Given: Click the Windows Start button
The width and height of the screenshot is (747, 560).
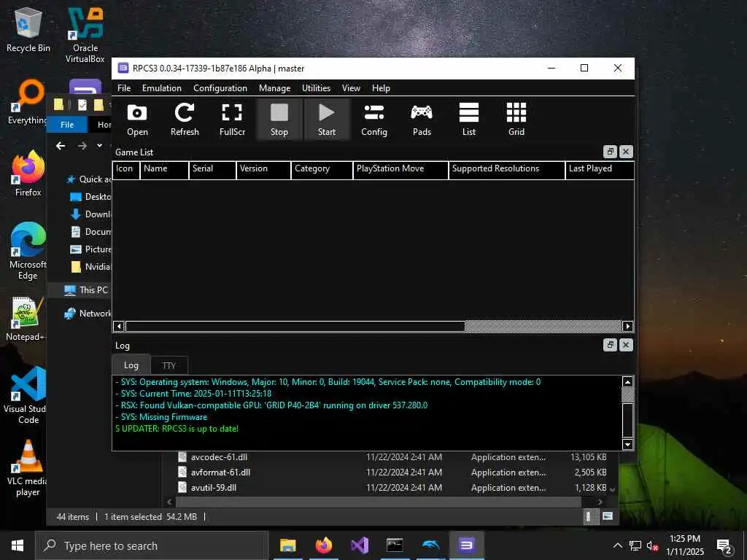Looking at the screenshot, I should point(18,545).
